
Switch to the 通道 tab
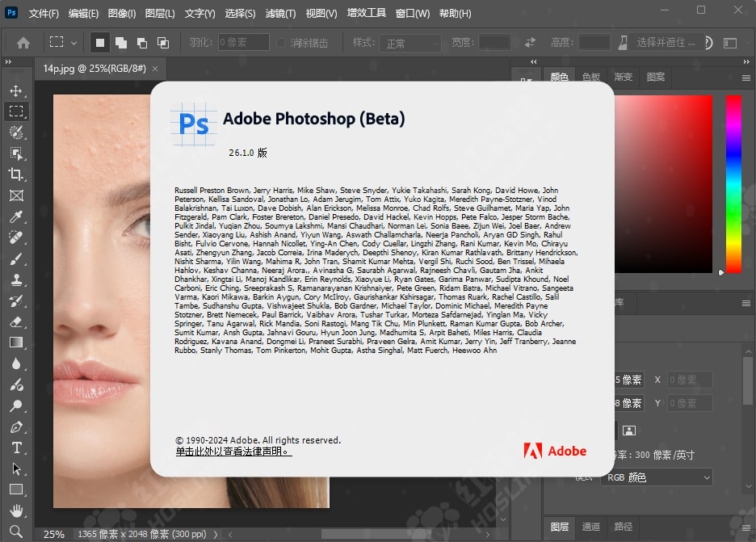[591, 527]
